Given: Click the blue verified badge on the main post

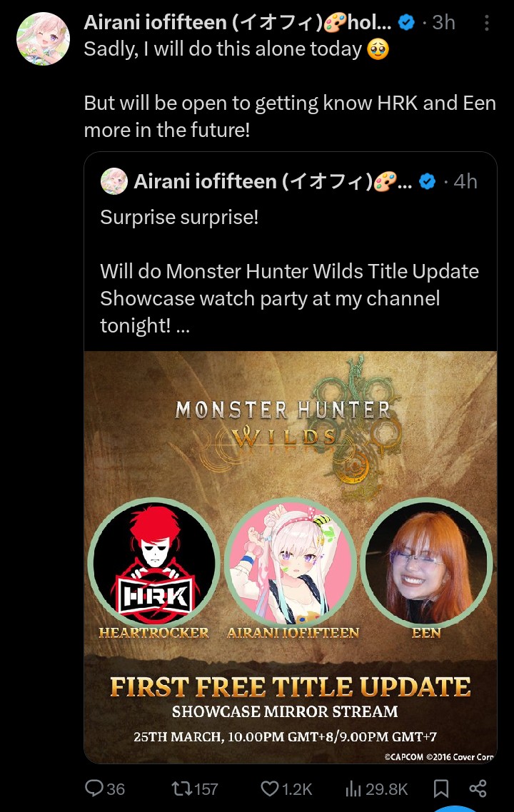Looking at the screenshot, I should pos(407,22).
